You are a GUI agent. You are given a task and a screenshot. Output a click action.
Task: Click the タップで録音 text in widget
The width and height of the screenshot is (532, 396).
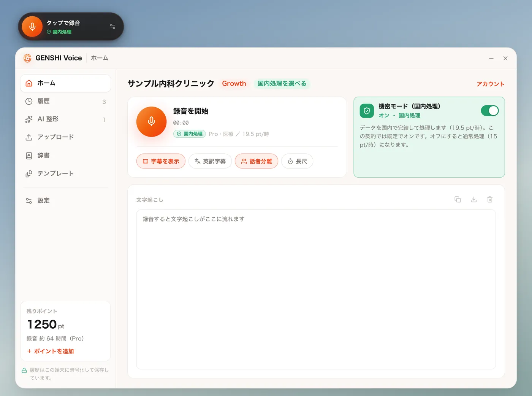click(x=63, y=23)
